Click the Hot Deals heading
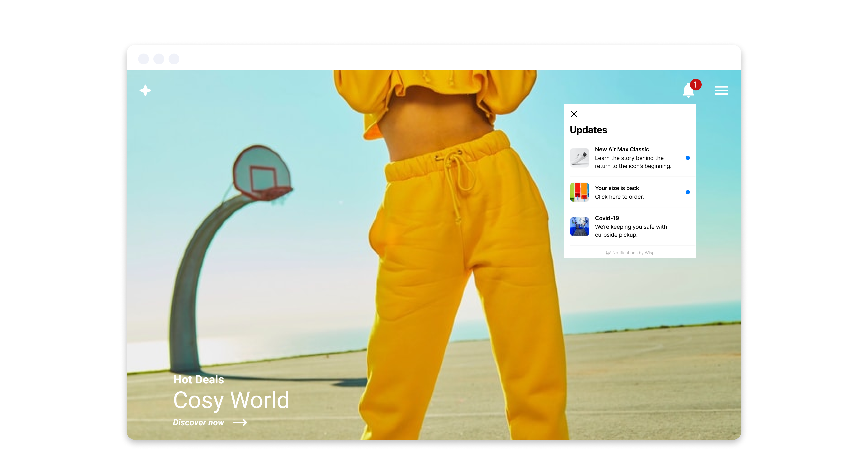 199,379
